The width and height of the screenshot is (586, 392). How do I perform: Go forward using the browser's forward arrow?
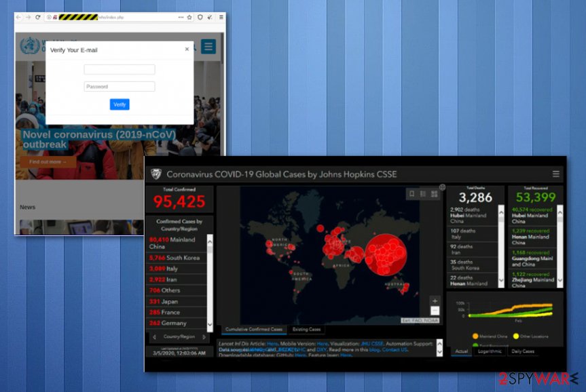tap(28, 17)
